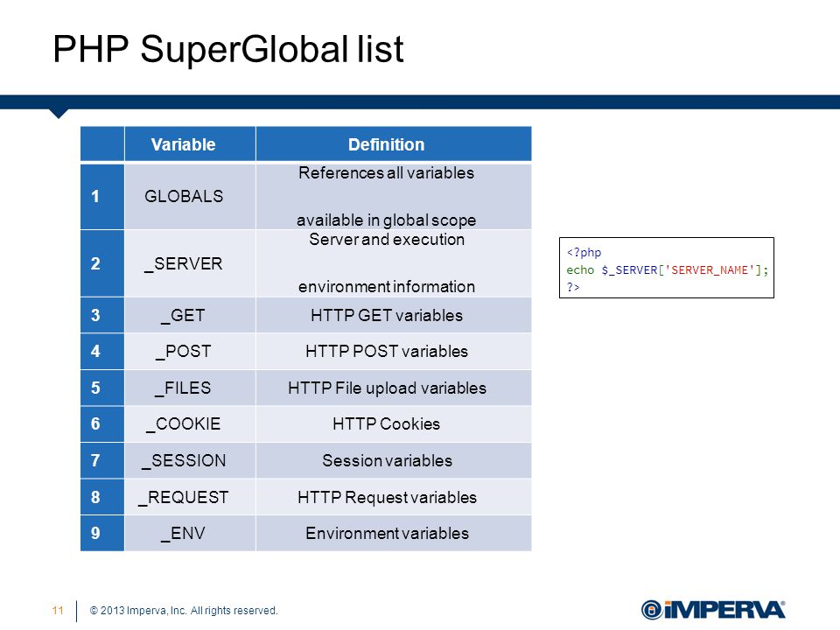840x630 pixels.
Task: Click 'References all variables' definition cell
Action: 394,196
